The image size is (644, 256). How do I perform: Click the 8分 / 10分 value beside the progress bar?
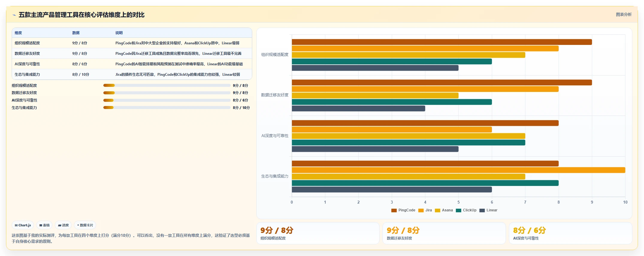pos(241,108)
